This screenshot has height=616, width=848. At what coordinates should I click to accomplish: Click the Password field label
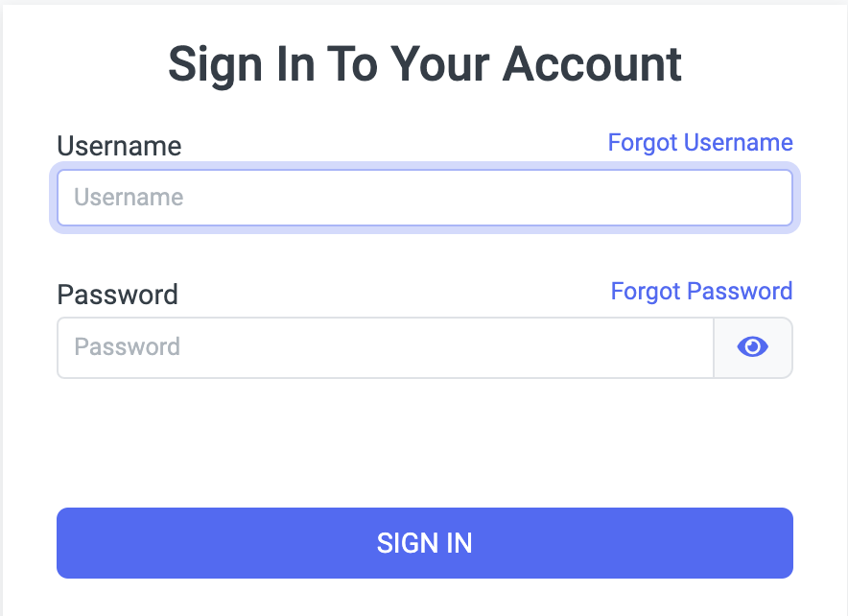click(x=118, y=294)
